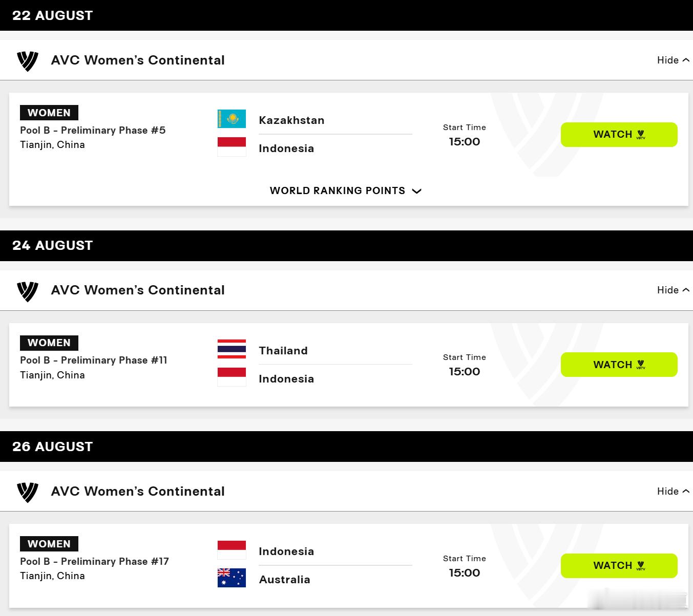Select the Australia team name

[284, 580]
